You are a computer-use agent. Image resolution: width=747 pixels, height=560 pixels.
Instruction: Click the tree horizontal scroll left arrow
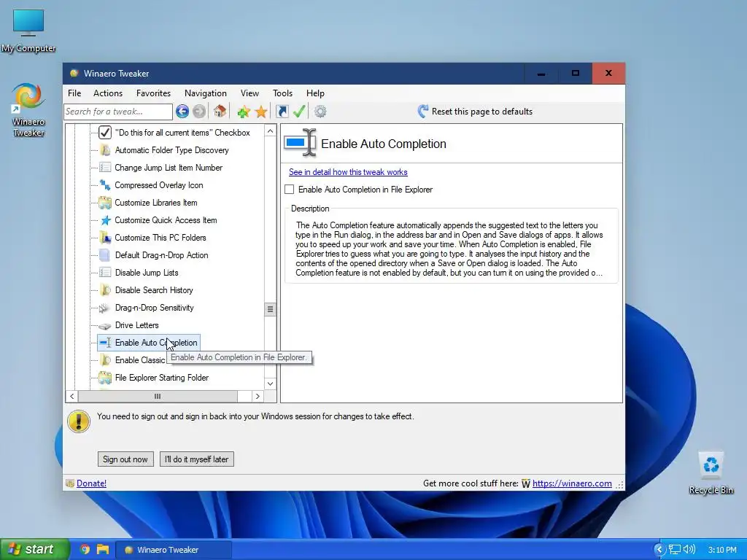72,396
